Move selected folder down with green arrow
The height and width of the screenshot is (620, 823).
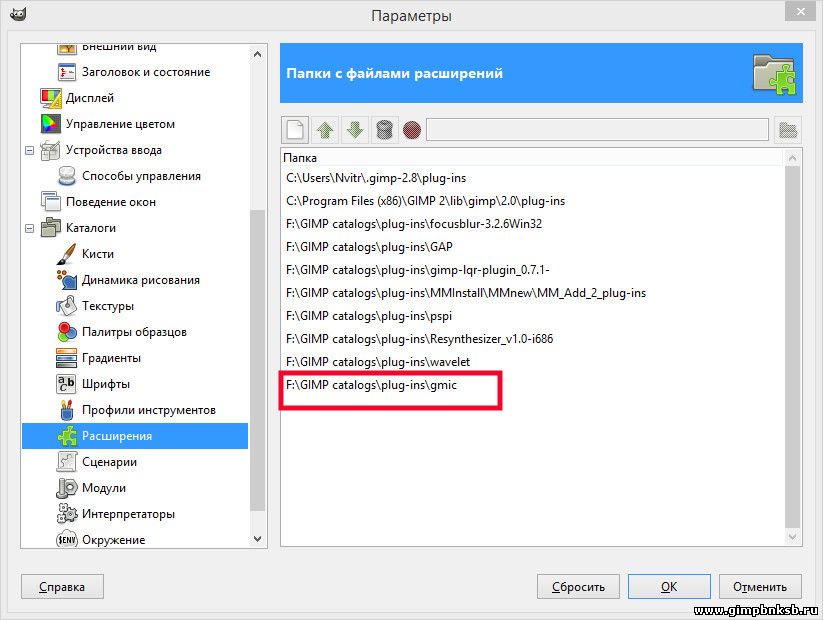355,130
